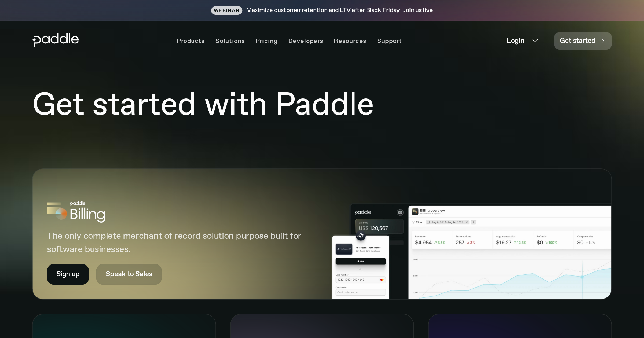644x338 pixels.
Task: Click the Paddle Billing product icon
Action: pyautogui.click(x=57, y=211)
